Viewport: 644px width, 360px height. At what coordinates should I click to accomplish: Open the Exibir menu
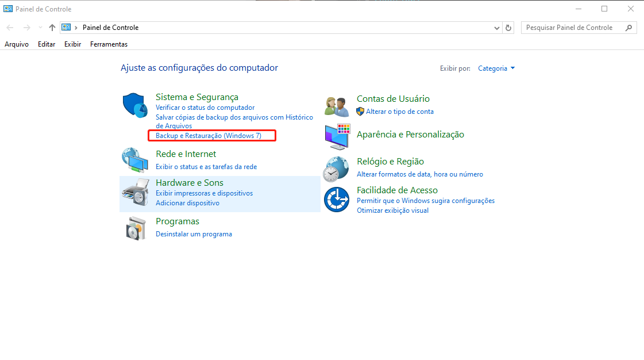click(72, 44)
